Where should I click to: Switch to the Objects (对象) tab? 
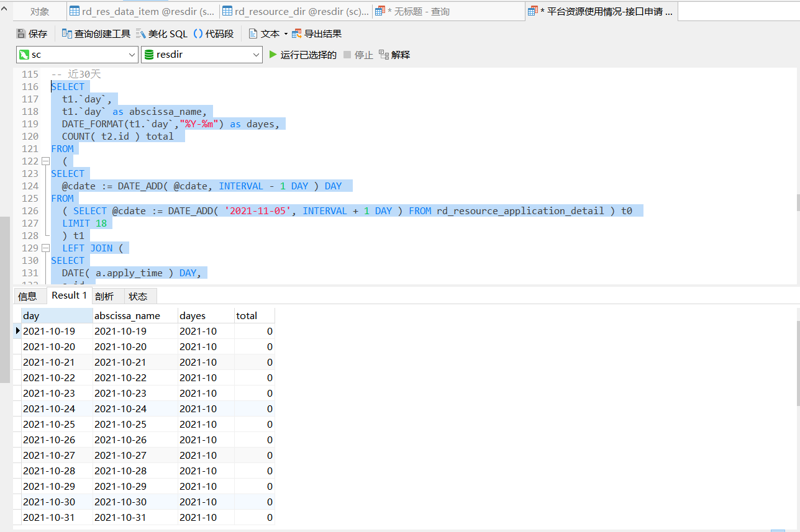[40, 11]
